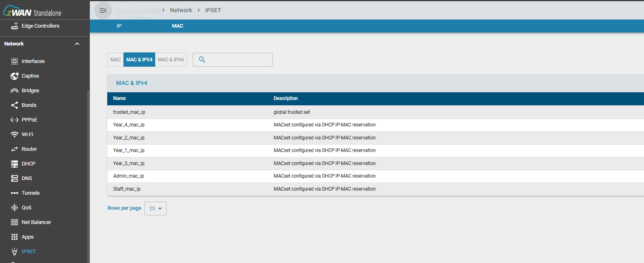Viewport: 644px width, 263px height.
Task: Sort by the Name column header
Action: [119, 98]
